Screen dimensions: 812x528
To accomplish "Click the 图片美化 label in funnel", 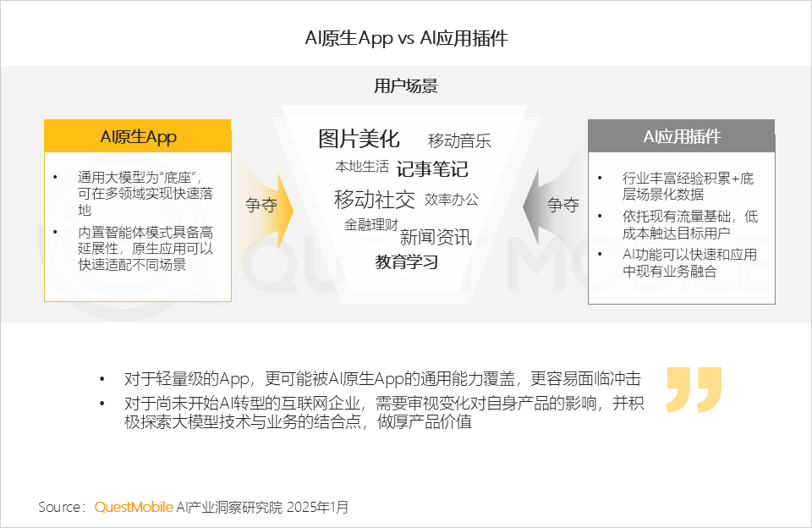I will [x=359, y=139].
